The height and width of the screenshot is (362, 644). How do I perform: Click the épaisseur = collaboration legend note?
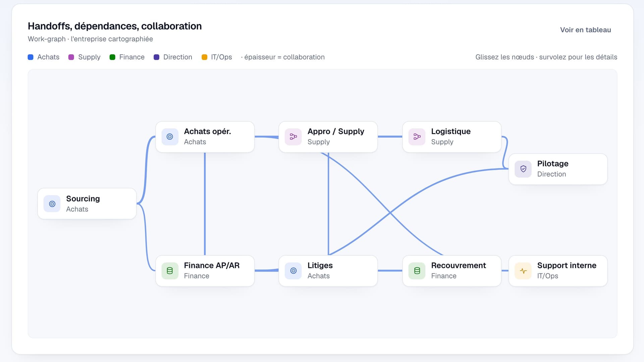pos(283,57)
